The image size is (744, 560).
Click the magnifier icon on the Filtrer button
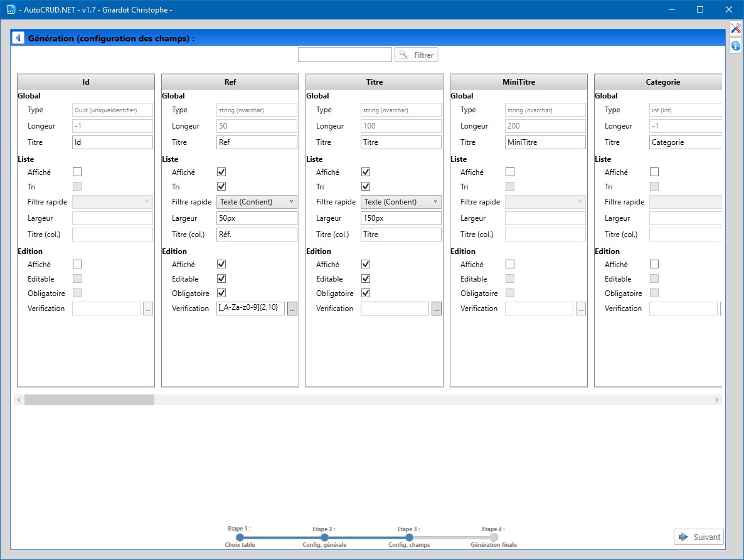pyautogui.click(x=403, y=55)
